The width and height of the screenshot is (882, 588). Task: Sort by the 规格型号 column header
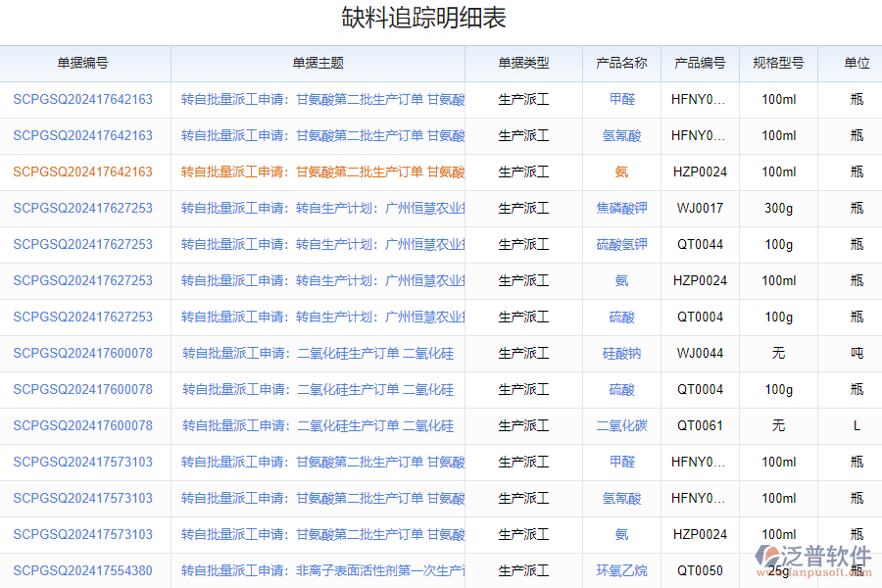777,63
